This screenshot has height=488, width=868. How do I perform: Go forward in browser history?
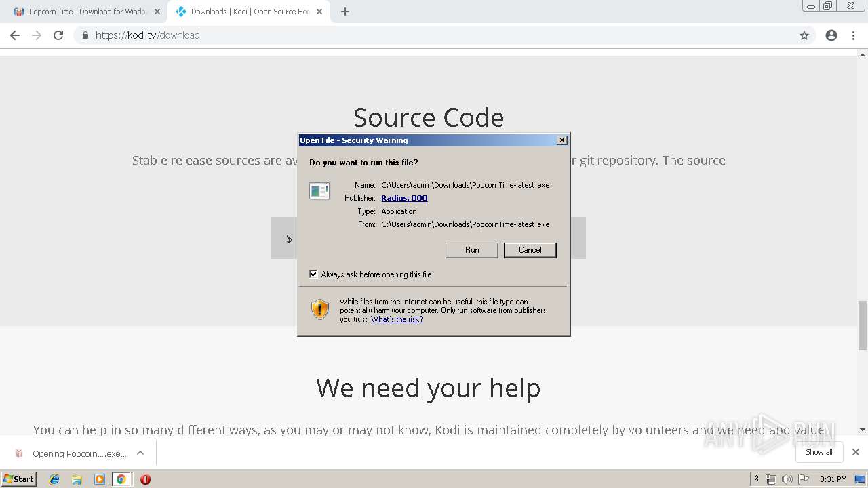(37, 35)
